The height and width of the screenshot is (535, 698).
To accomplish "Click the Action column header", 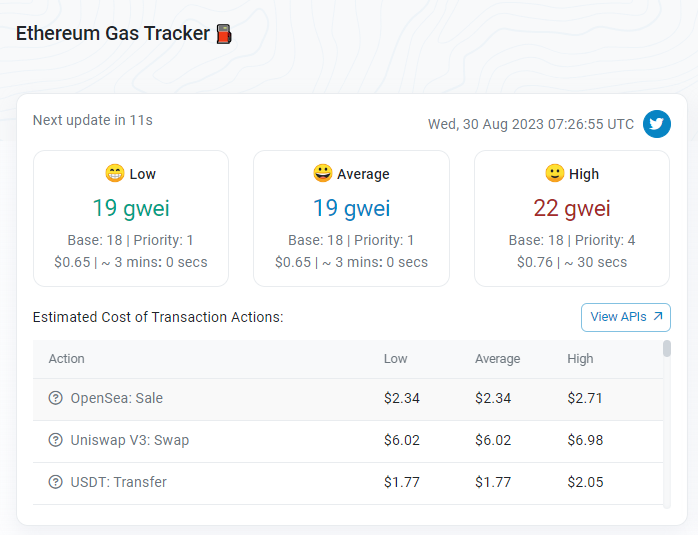I will pyautogui.click(x=66, y=359).
